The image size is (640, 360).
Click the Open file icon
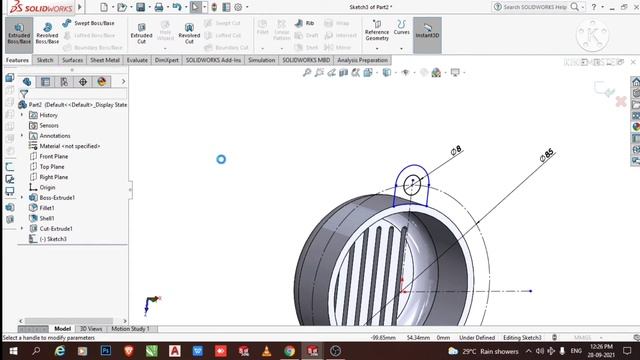pos(122,7)
